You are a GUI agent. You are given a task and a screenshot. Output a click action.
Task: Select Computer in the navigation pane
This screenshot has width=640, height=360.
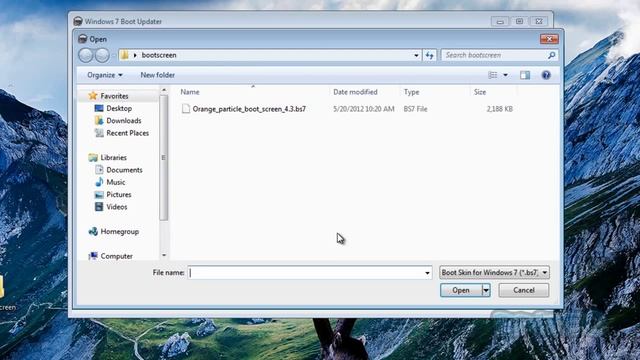click(x=116, y=256)
